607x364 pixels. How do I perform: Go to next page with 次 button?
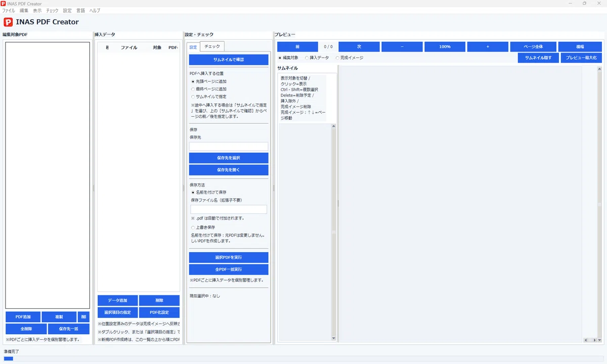359,47
